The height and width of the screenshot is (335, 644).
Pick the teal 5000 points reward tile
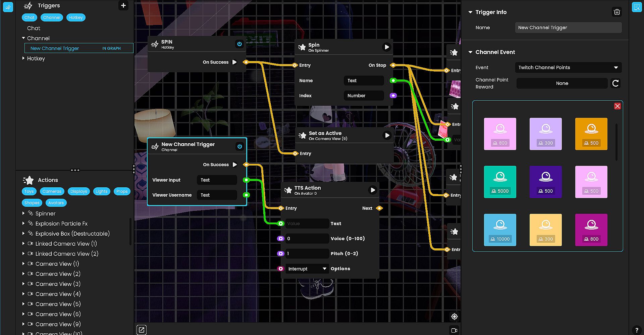500,182
